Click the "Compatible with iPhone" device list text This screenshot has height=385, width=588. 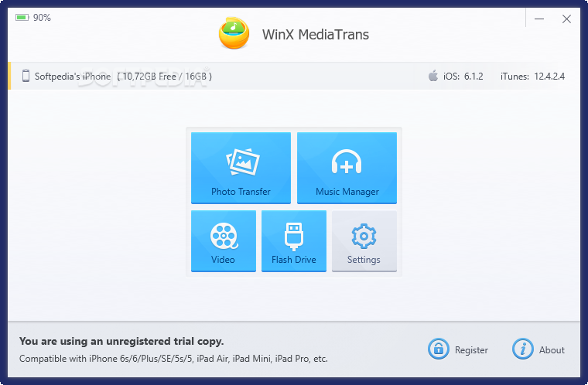173,359
